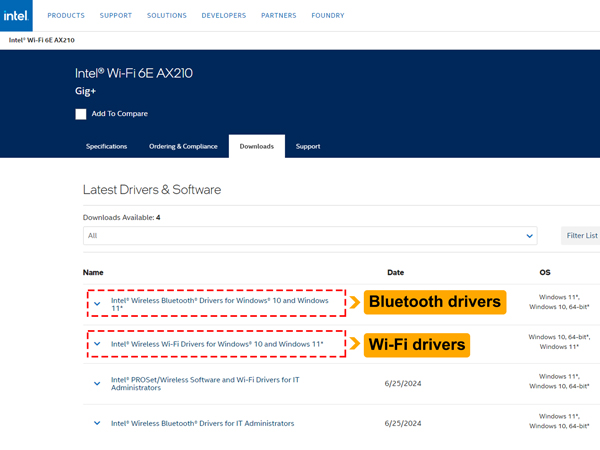
Task: Click OS text in the Wi-Fi Drivers row
Action: [559, 342]
